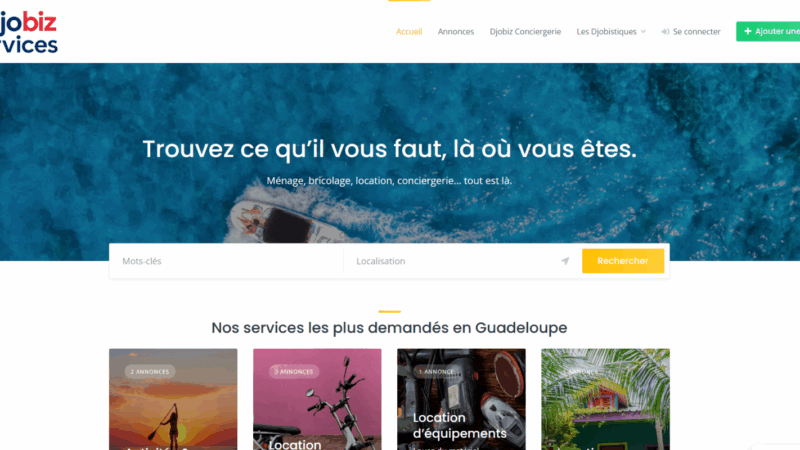The width and height of the screenshot is (800, 450).
Task: Open the tropical house category card
Action: (x=605, y=399)
